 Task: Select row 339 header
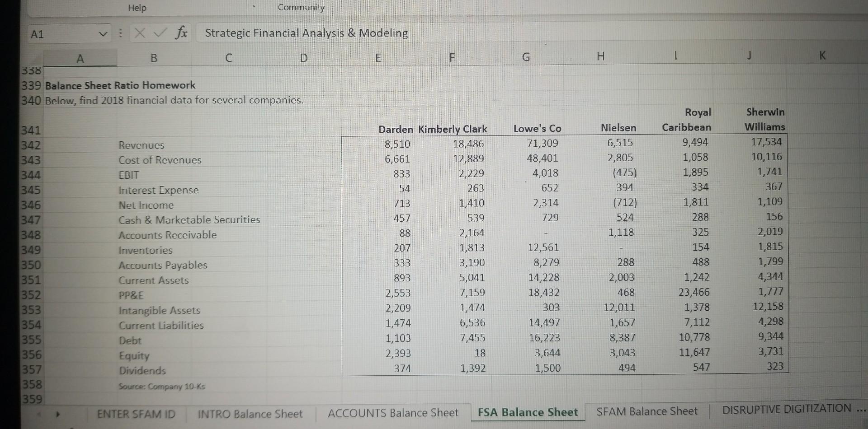(x=31, y=86)
